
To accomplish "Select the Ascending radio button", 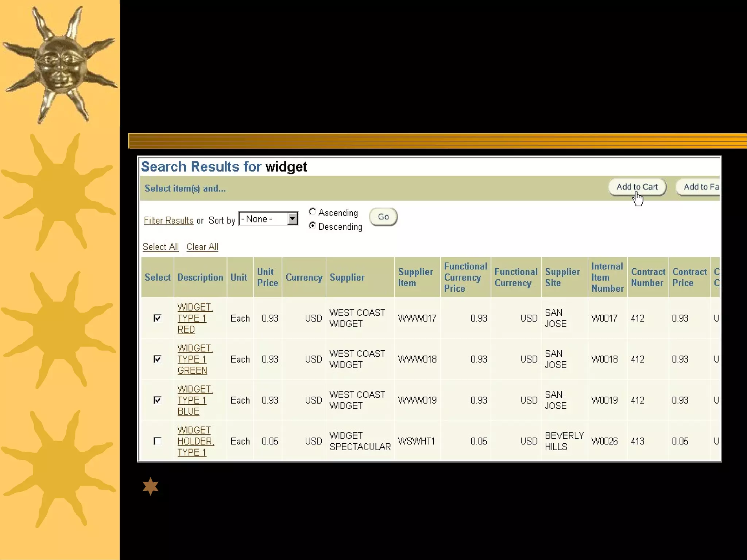I will [x=312, y=212].
